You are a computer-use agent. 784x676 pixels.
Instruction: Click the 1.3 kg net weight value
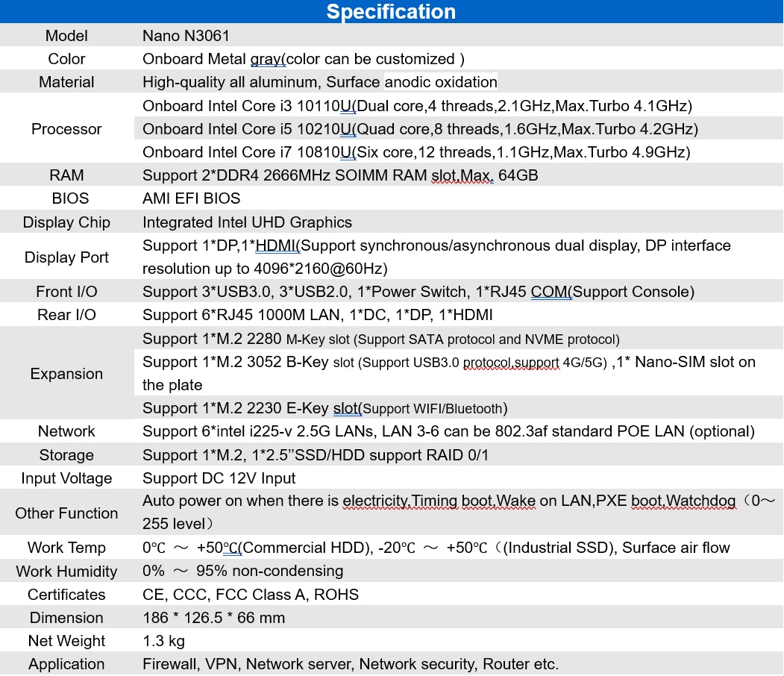coord(163,641)
